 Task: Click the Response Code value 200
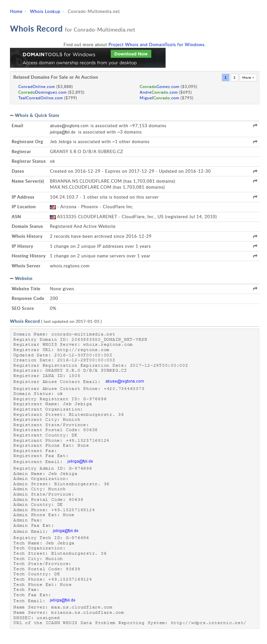(54, 299)
